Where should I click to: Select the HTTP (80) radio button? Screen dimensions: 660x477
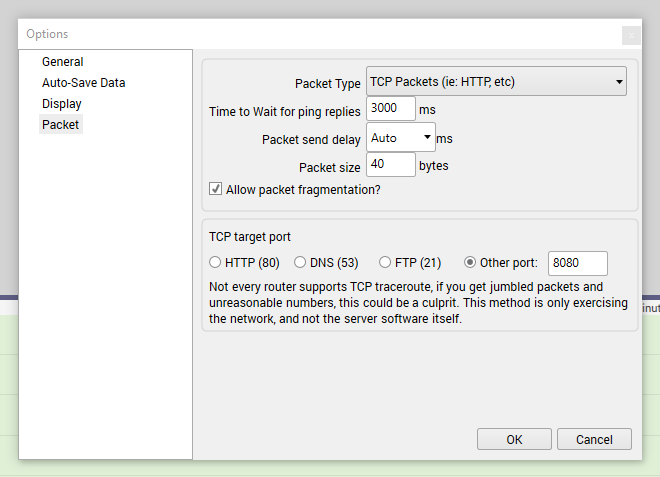click(x=215, y=263)
